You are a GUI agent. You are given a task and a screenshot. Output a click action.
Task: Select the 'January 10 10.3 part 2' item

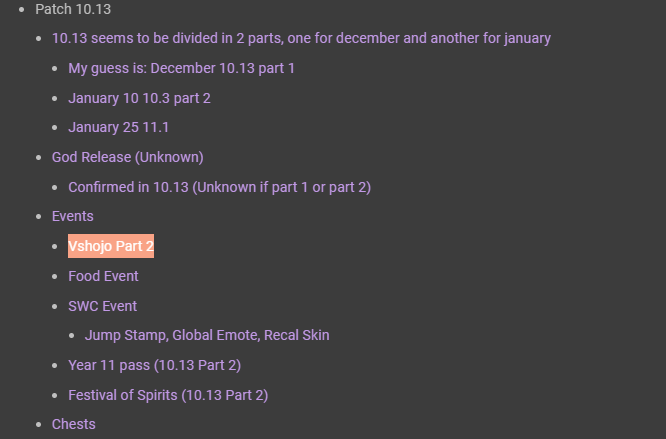click(139, 98)
